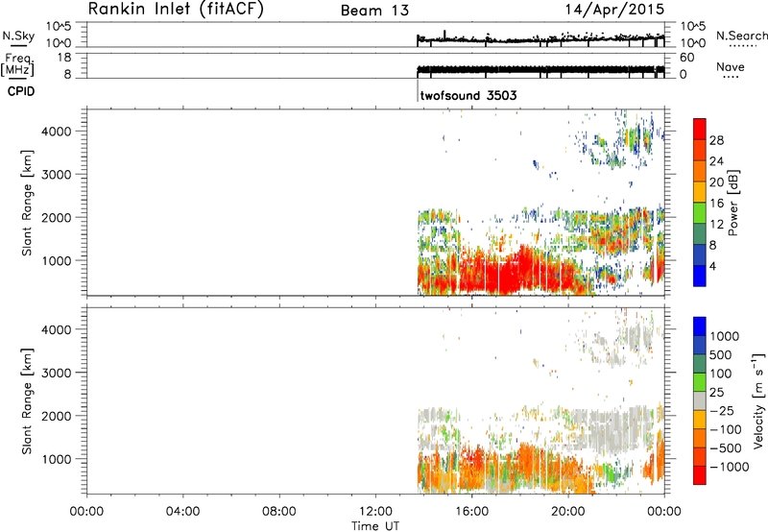Click the '1000' slant range tick on velocity panel
The height and width of the screenshot is (532, 768).
point(56,459)
